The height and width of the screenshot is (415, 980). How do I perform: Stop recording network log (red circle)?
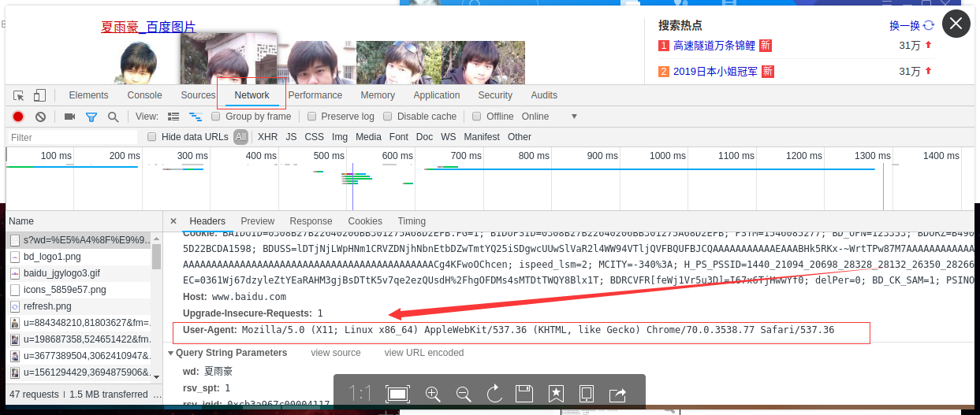point(18,117)
